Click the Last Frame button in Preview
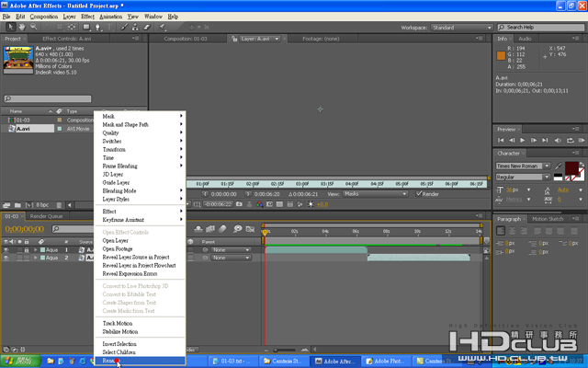This screenshot has height=368, width=588. tap(545, 140)
